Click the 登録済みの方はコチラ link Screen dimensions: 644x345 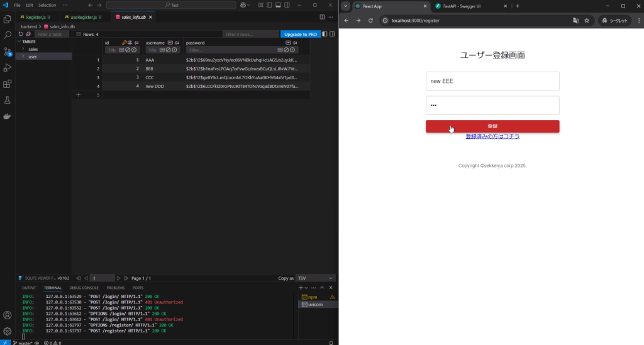click(x=492, y=136)
